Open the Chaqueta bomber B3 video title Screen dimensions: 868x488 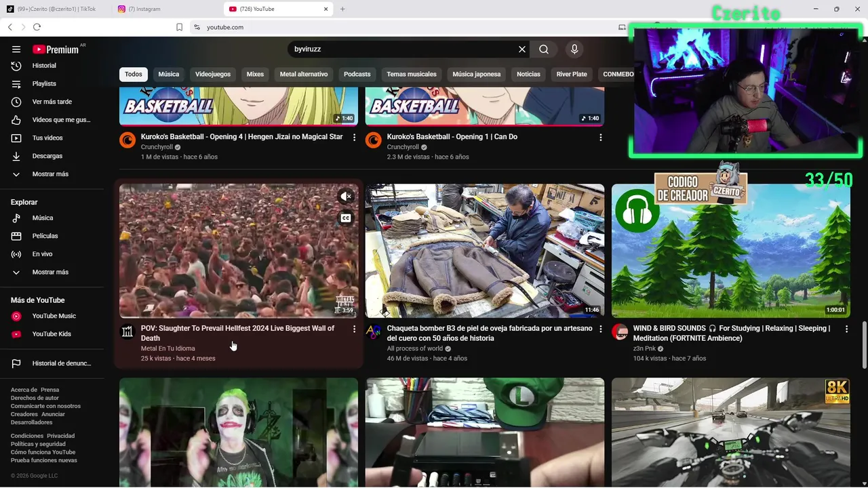(490, 333)
